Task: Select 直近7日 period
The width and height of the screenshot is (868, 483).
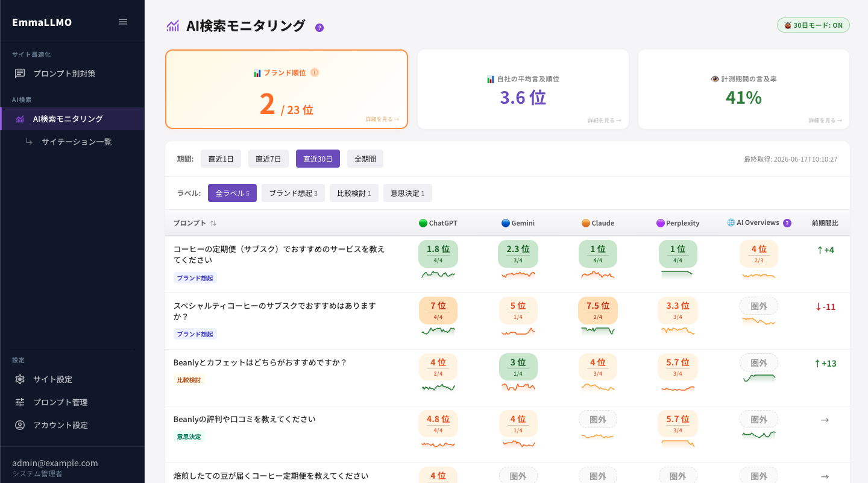Action: pyautogui.click(x=268, y=159)
